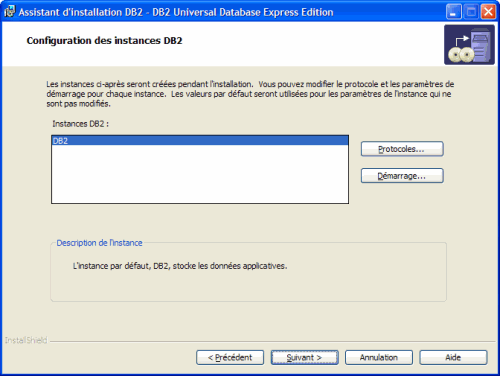Viewport: 500px width, 376px height.
Task: Click the disabled maximize window button
Action: pyautogui.click(x=471, y=12)
